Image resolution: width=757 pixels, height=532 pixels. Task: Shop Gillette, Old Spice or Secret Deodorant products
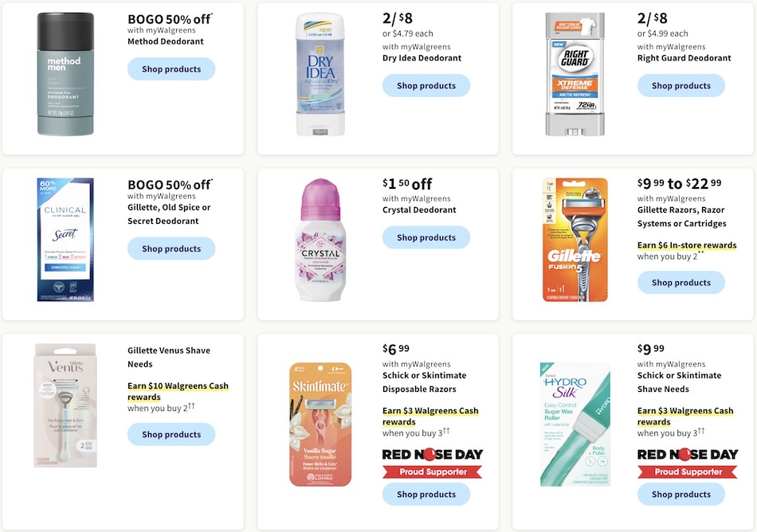coord(171,248)
